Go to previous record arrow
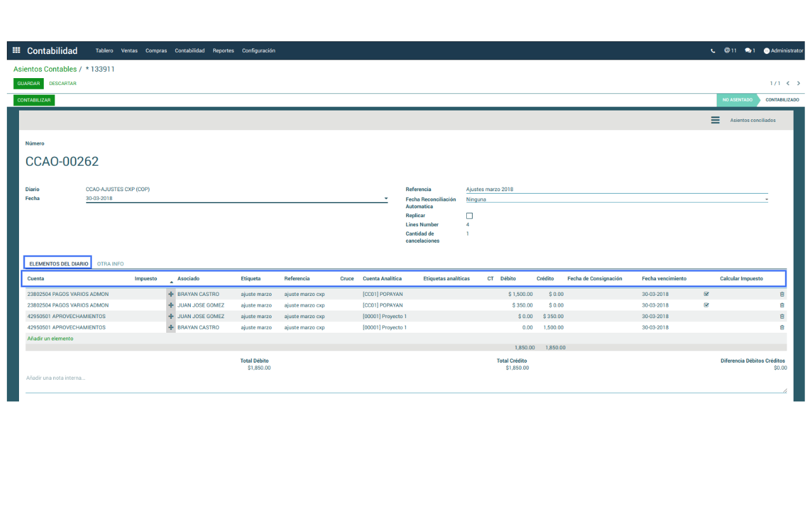812x508 pixels. 788,83
